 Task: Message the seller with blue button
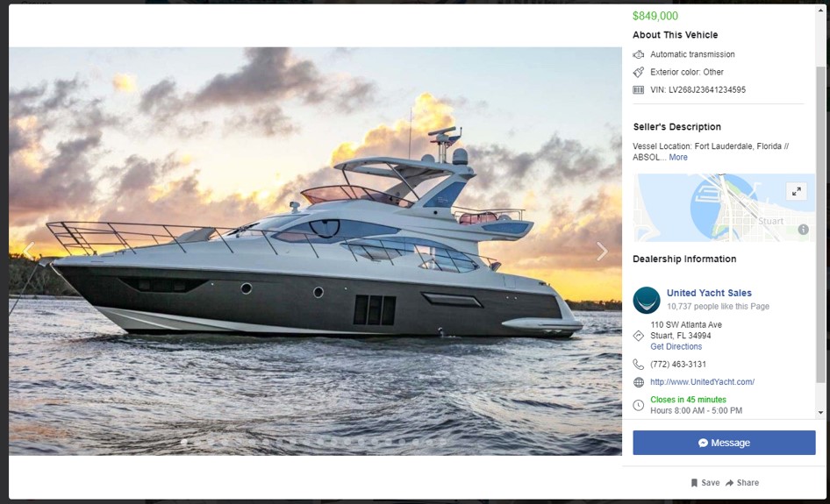724,443
